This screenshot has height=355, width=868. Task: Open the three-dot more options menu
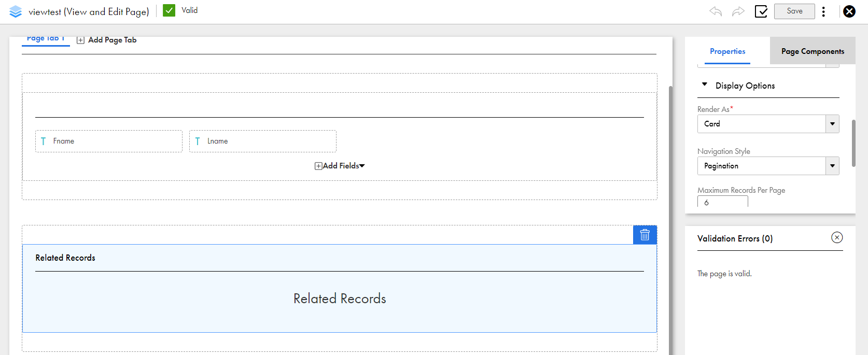click(x=823, y=11)
